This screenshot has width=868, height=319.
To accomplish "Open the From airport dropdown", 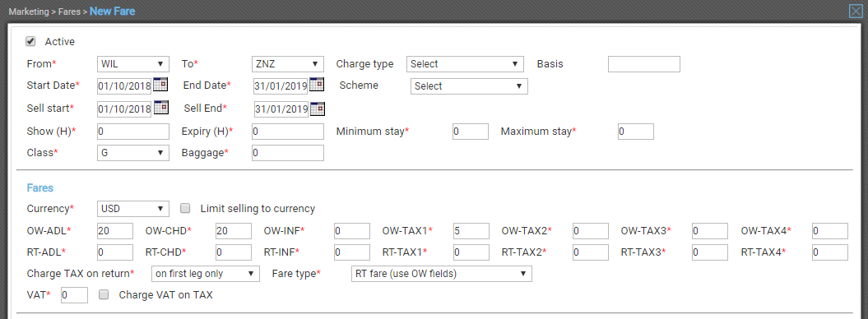I will 132,64.
